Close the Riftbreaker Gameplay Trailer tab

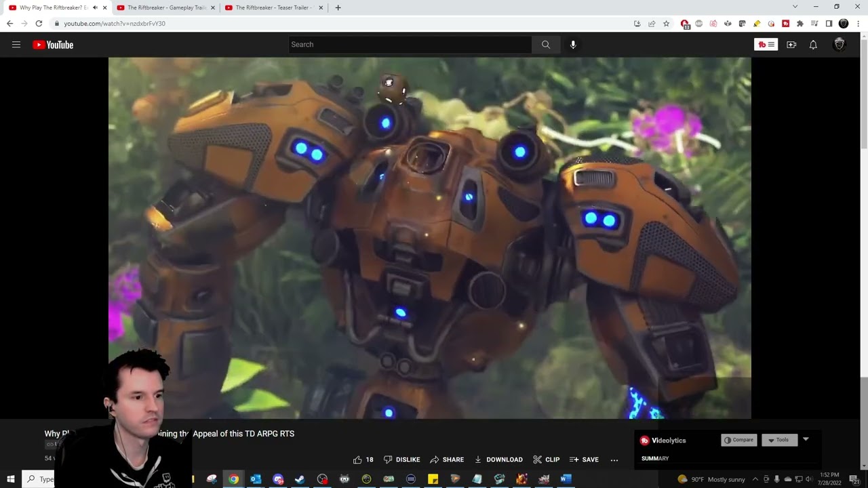coord(213,7)
